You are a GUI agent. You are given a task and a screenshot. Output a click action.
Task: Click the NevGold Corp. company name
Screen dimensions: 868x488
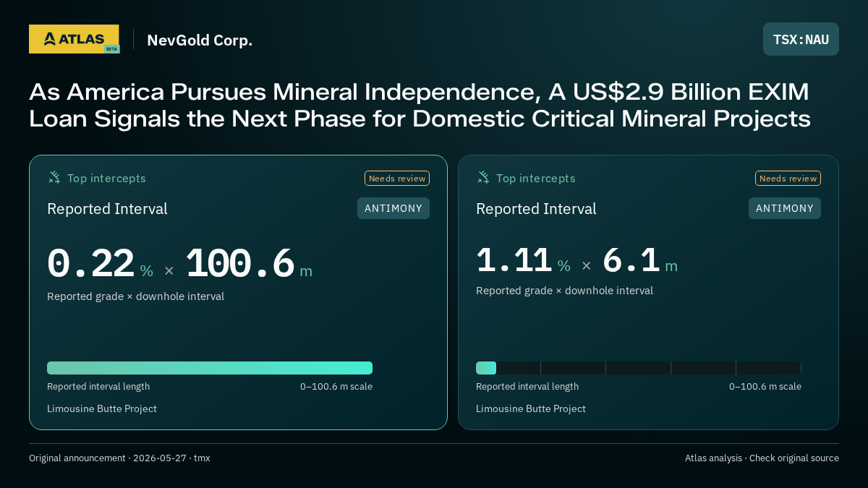[x=200, y=40]
